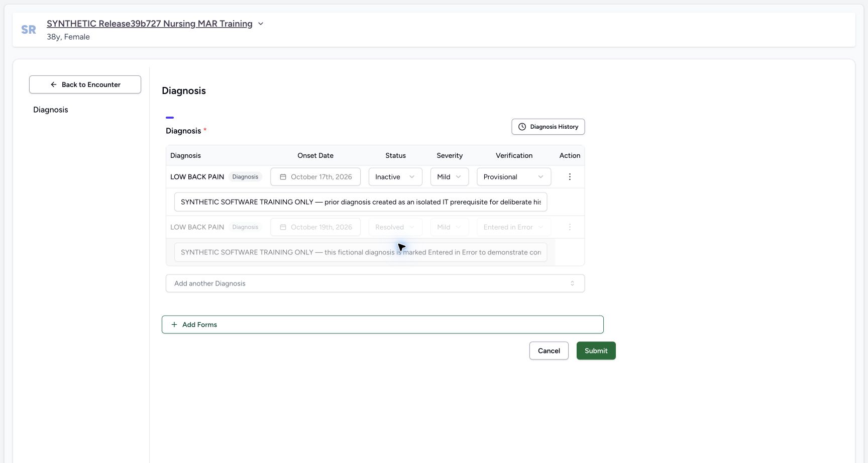
Task: Click the Action column header
Action: pos(570,155)
